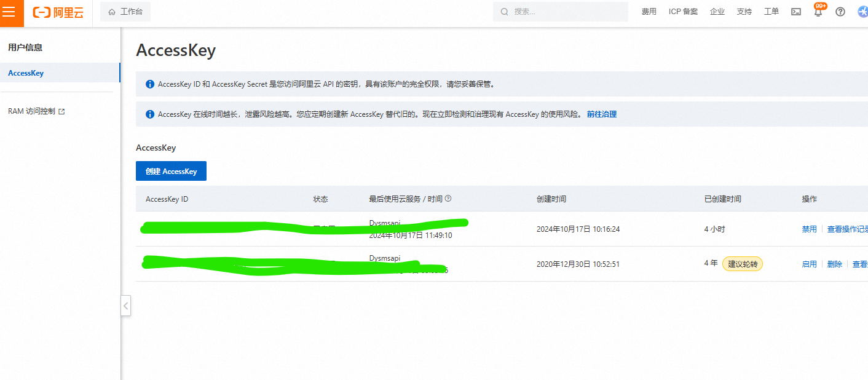Click 删除 for the 2020 AccessKey
This screenshot has width=868, height=380.
point(834,264)
